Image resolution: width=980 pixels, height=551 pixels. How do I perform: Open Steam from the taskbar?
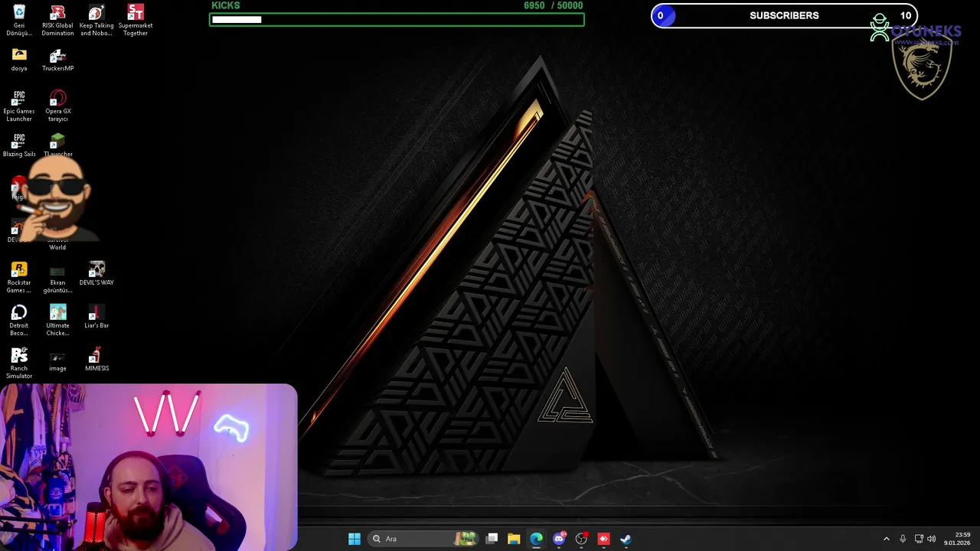tap(626, 539)
